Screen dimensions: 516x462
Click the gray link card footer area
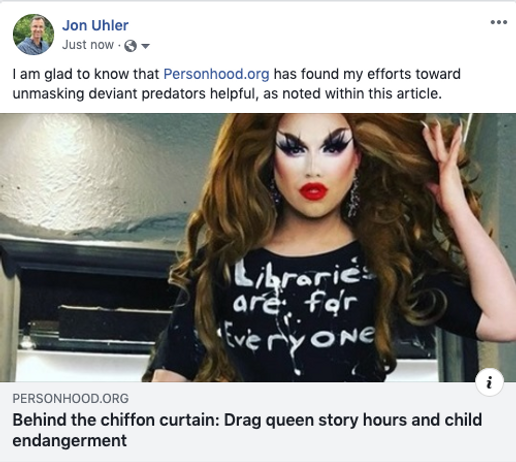(258, 422)
